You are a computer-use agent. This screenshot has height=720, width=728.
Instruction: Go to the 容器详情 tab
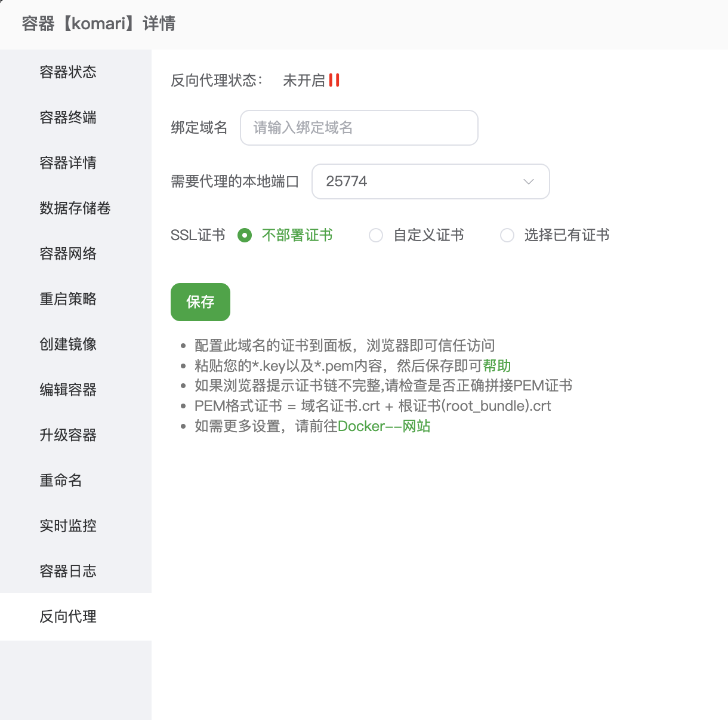pyautogui.click(x=68, y=163)
